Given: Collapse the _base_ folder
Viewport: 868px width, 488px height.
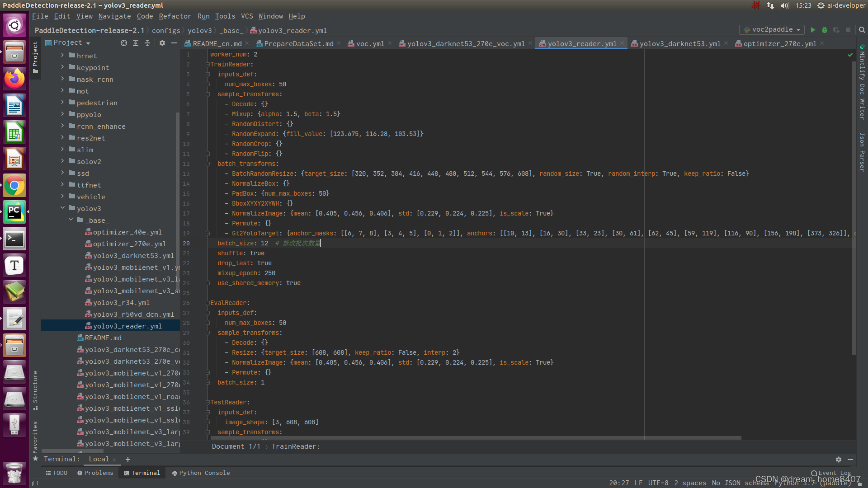Looking at the screenshot, I should coord(71,220).
